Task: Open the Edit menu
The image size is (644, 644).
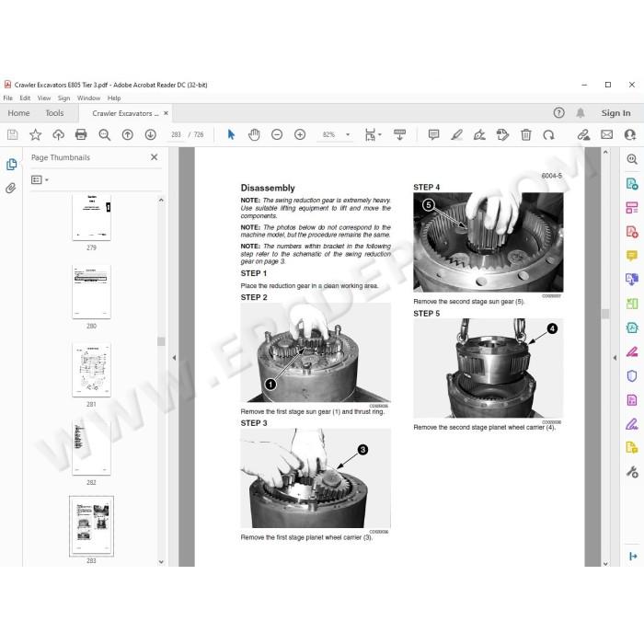Action: 25,98
